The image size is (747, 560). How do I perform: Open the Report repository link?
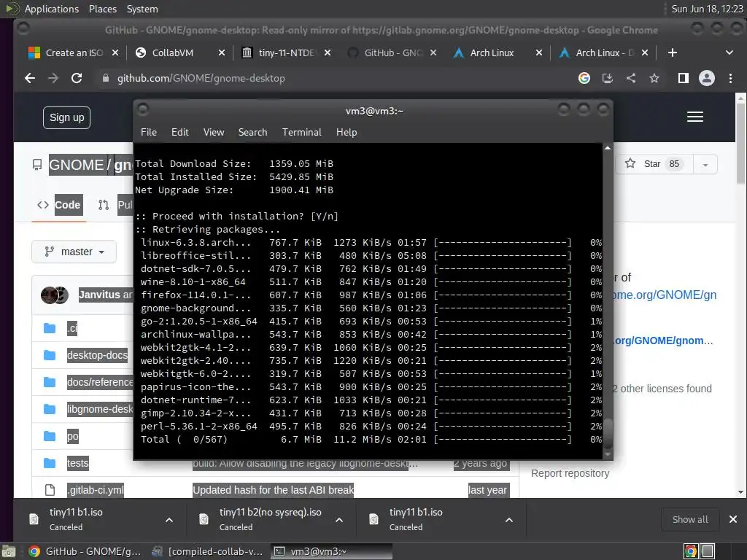click(570, 473)
